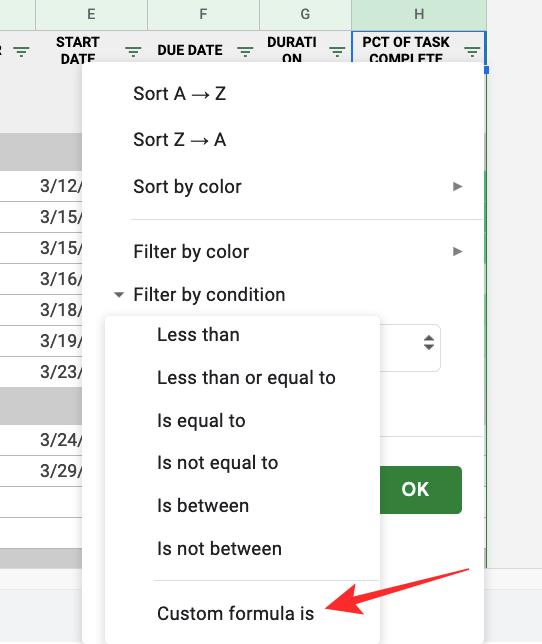The image size is (542, 644).
Task: Open filter icon in DURATION header
Action: coord(337,51)
